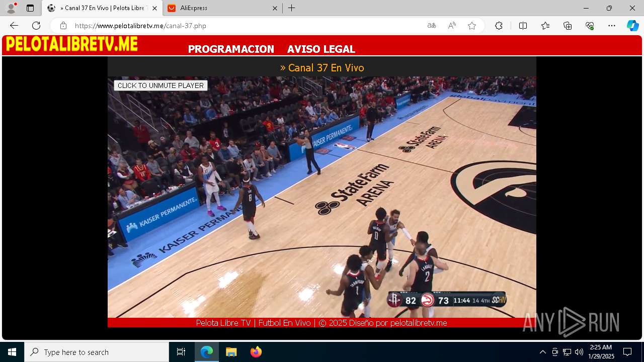
Task: Start Read Aloud from address bar
Action: coord(452,26)
